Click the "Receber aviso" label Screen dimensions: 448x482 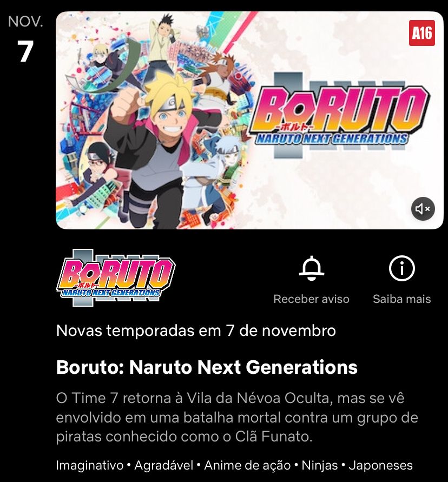point(312,299)
